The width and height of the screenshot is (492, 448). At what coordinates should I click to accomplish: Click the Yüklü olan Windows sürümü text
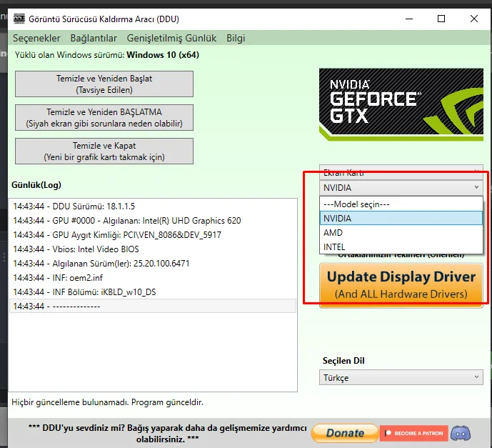pos(106,55)
